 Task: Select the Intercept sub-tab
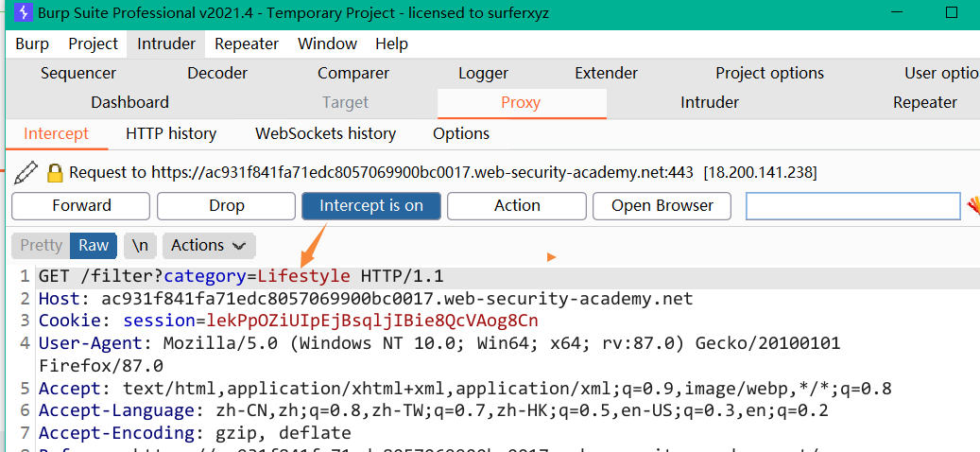tap(57, 133)
